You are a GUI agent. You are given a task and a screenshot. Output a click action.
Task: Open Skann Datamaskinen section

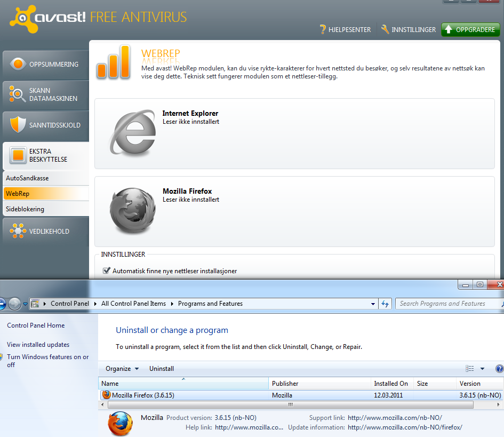46,94
